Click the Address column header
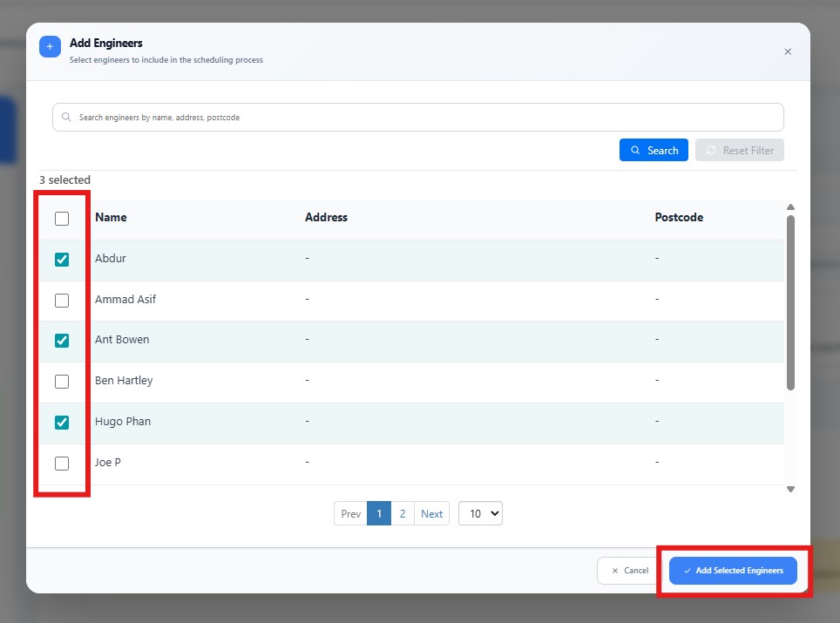 (x=326, y=217)
